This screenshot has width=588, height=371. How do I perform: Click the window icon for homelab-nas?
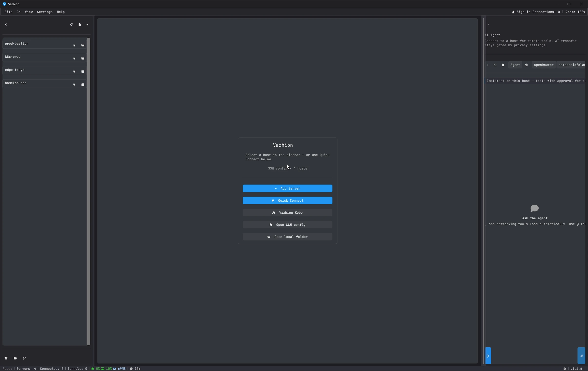83,85
